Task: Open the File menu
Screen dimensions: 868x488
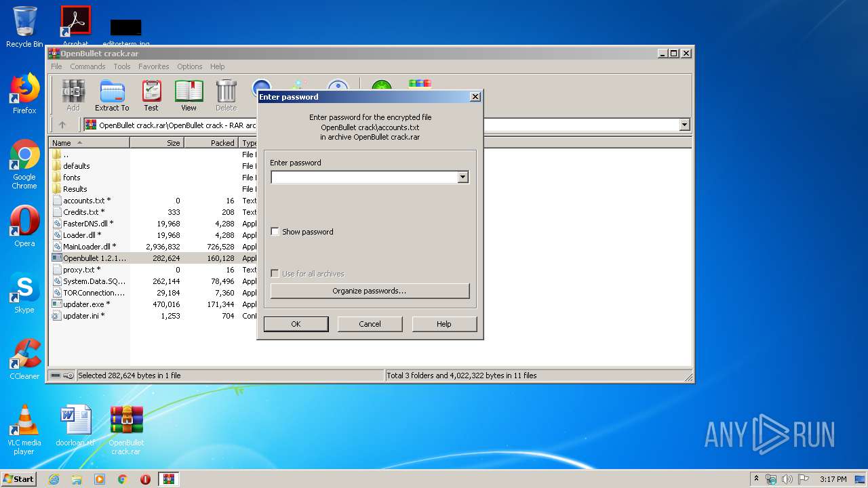Action: pos(56,66)
